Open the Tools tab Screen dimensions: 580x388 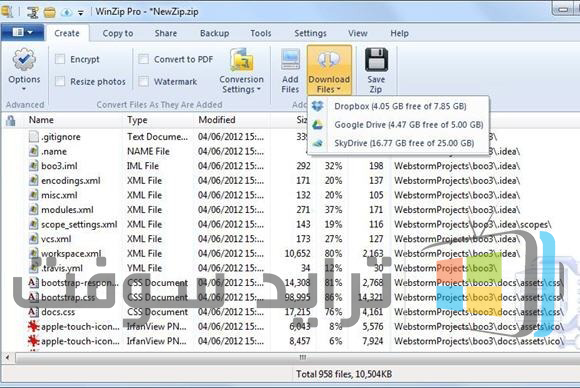[261, 33]
